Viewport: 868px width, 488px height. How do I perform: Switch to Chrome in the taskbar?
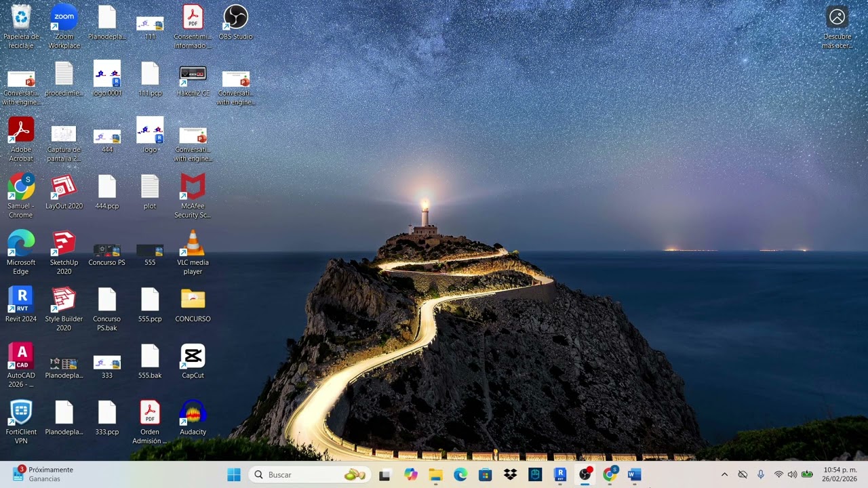click(x=610, y=474)
